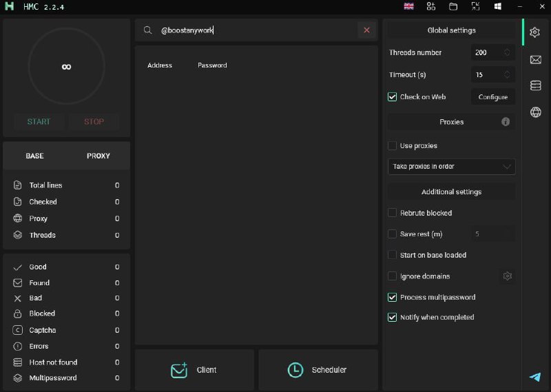Click the Proxies info icon
The image size is (551, 392).
[506, 122]
